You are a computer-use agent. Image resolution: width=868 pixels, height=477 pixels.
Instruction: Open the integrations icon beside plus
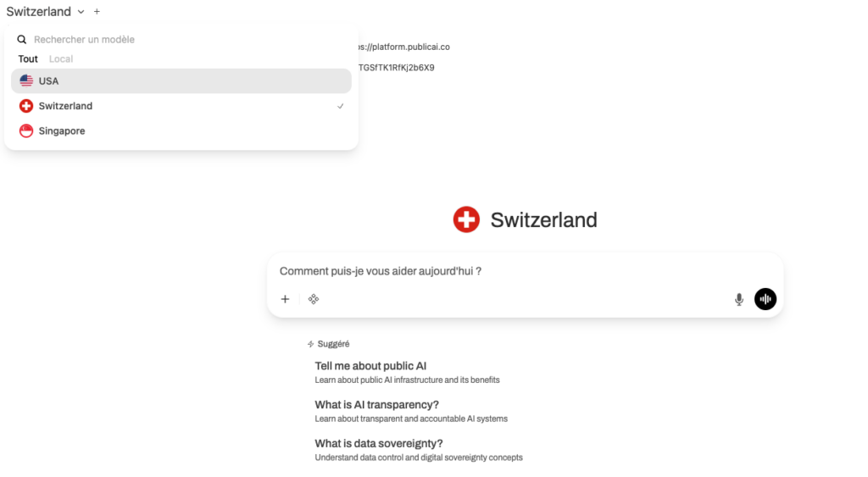coord(313,299)
